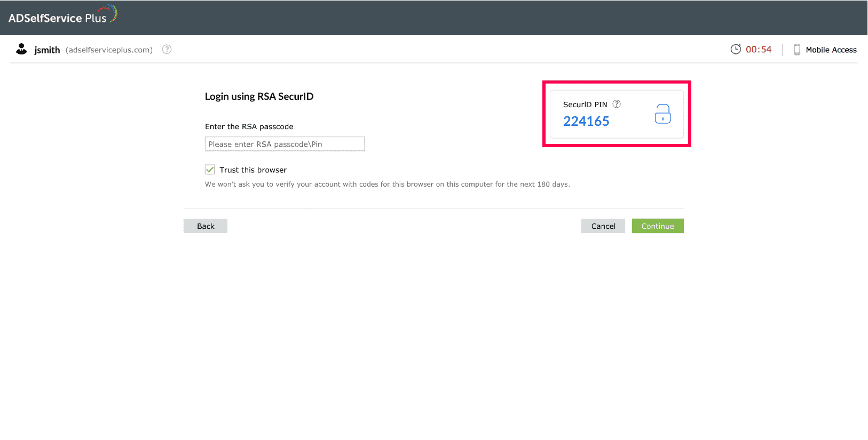Viewport: 868px width, 440px height.
Task: Click the Login using RSA SecurID heading
Action: click(259, 97)
